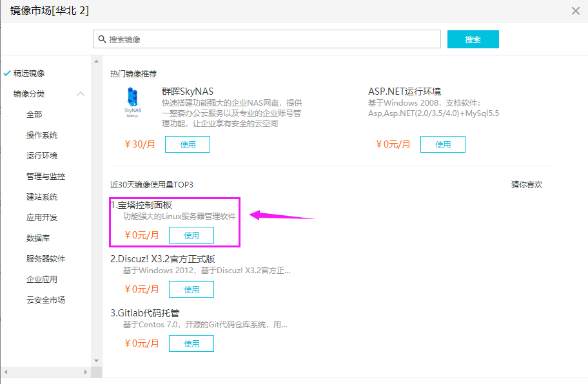Click the ¥30/月 price text

coord(140,144)
